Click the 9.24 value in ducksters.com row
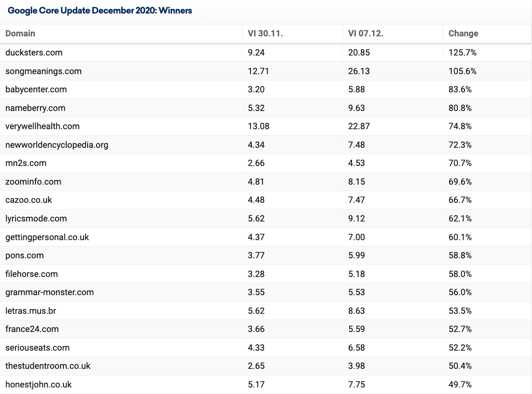Image resolution: width=532 pixels, height=394 pixels. coord(256,53)
